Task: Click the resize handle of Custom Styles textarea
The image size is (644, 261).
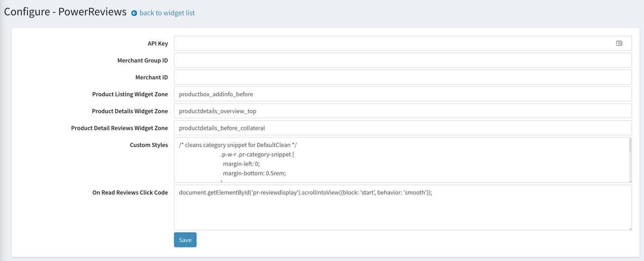Action: pyautogui.click(x=630, y=181)
